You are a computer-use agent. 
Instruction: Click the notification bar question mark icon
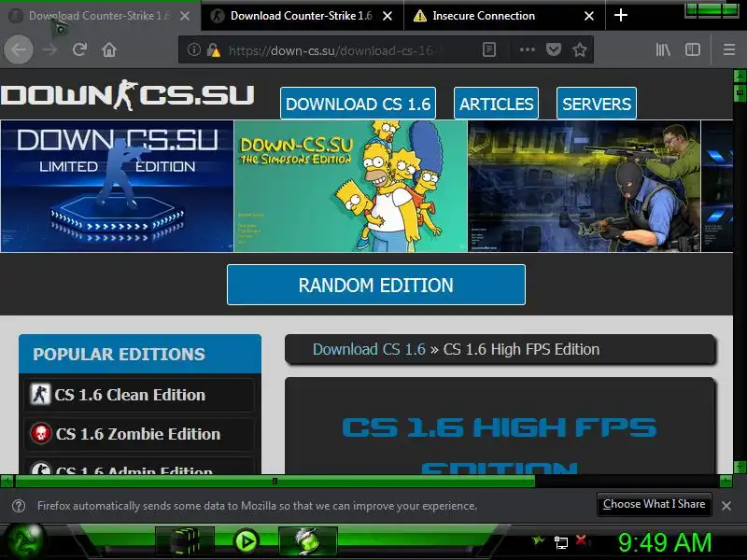click(19, 506)
